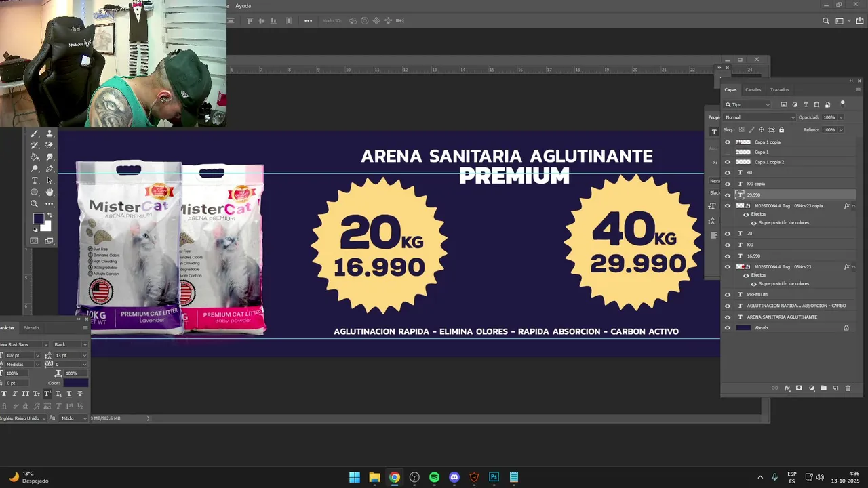Create a new group folder icon
Image resolution: width=868 pixels, height=488 pixels.
(x=824, y=388)
